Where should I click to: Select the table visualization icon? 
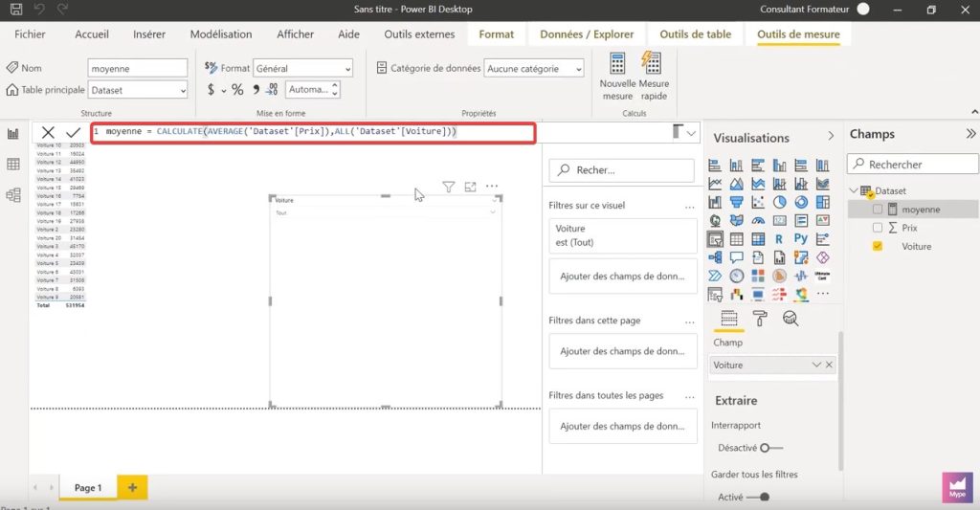coord(737,239)
